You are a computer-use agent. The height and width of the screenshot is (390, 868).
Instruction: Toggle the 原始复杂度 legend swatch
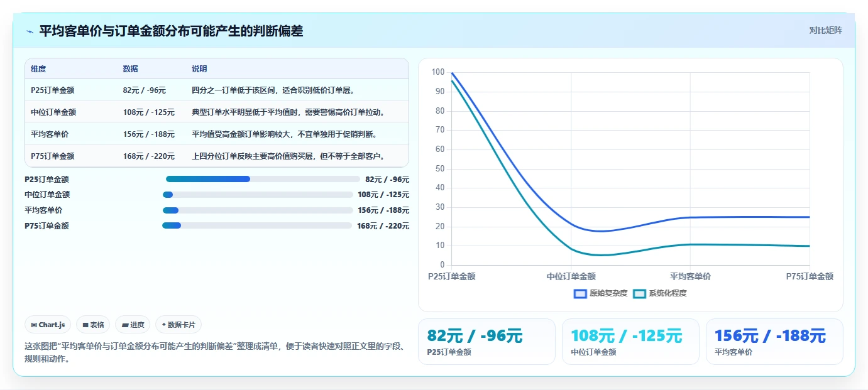[580, 293]
